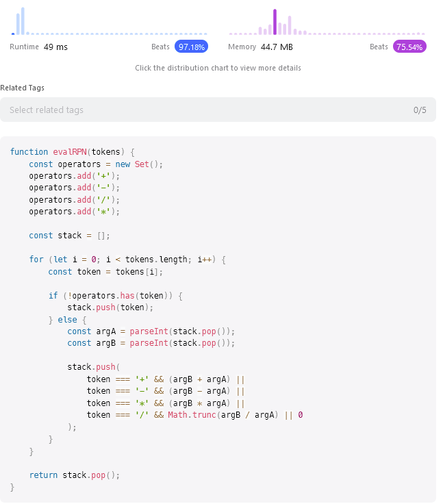
Task: Click the 44.7 MB memory value
Action: point(277,47)
